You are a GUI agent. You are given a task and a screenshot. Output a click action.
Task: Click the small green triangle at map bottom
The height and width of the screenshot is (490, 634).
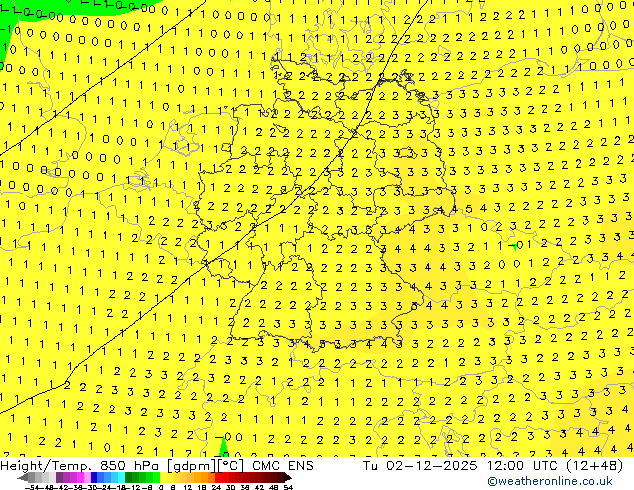224,449
